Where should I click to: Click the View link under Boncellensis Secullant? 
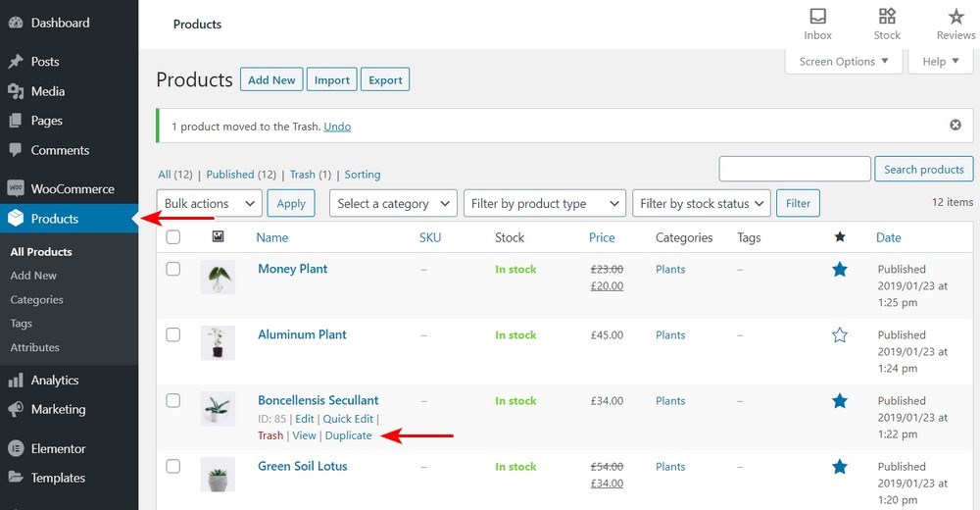point(305,435)
